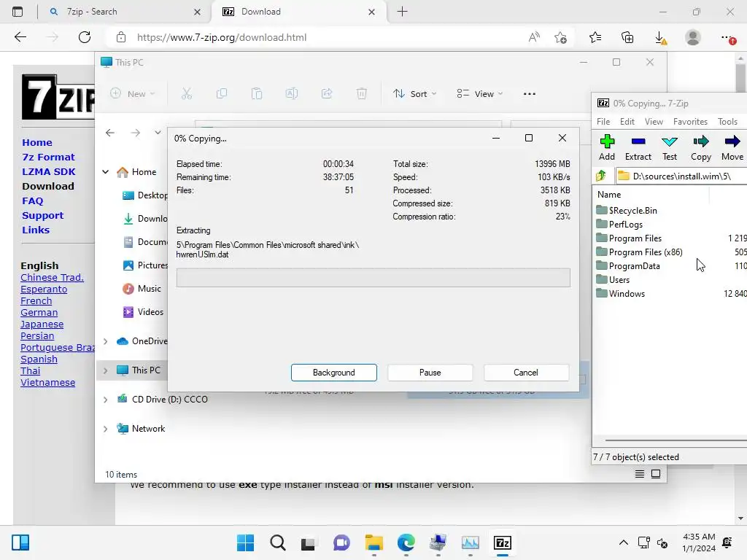Cancel the copying operation

[526, 373]
